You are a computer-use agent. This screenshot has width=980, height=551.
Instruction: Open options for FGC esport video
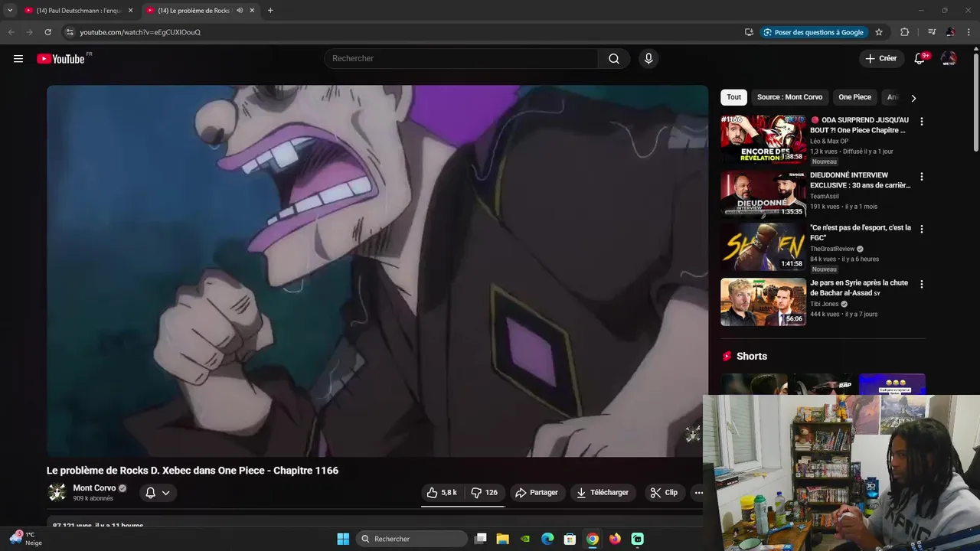pyautogui.click(x=922, y=230)
